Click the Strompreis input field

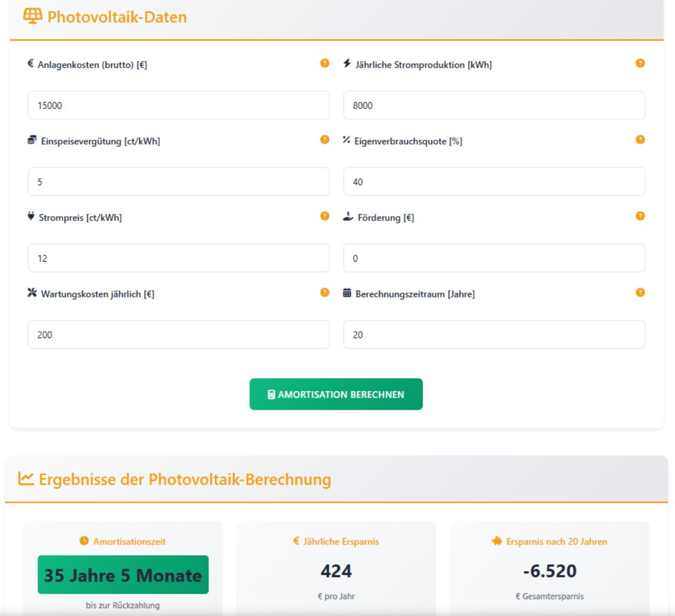click(178, 258)
